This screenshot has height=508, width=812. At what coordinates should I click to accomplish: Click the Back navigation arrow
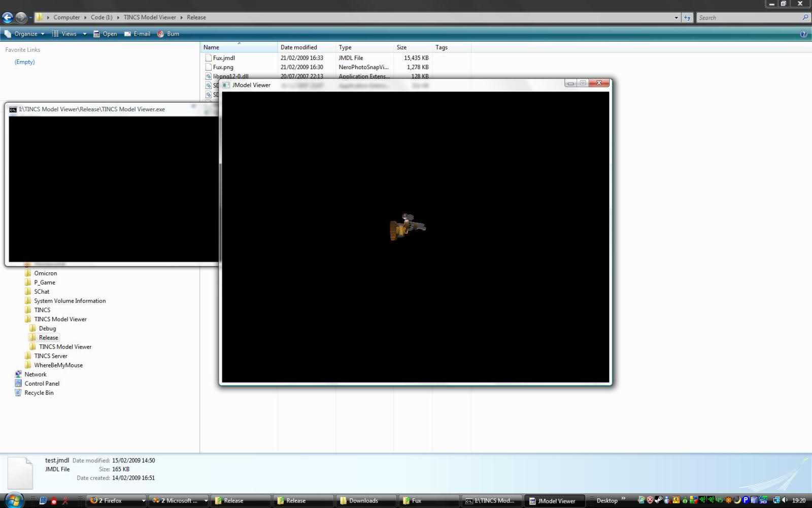tap(8, 18)
